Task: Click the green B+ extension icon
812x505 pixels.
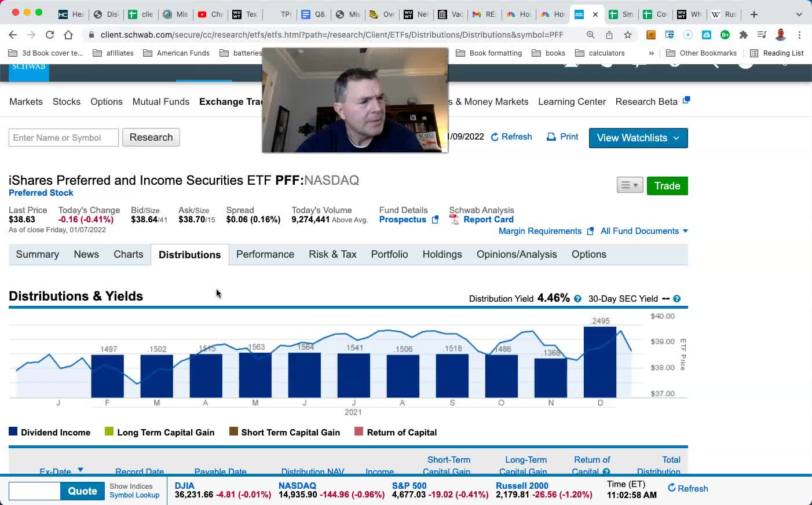Action: coord(725,35)
